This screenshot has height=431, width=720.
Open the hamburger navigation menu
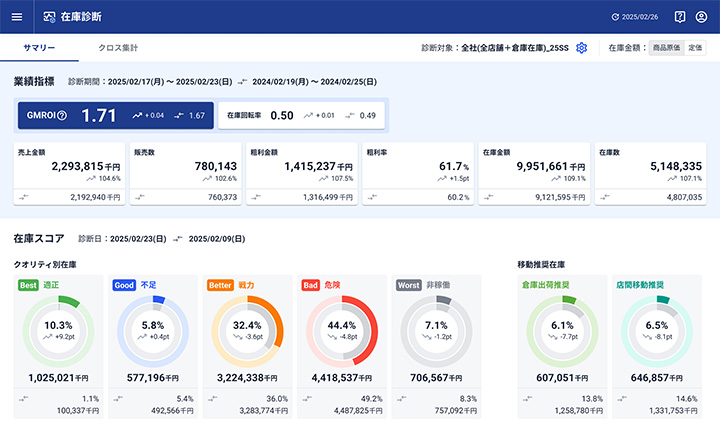[x=16, y=17]
